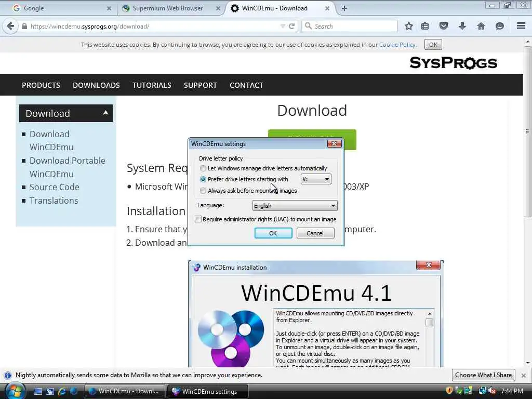Open the SUPPORT menu
Image resolution: width=532 pixels, height=399 pixels.
[x=201, y=85]
